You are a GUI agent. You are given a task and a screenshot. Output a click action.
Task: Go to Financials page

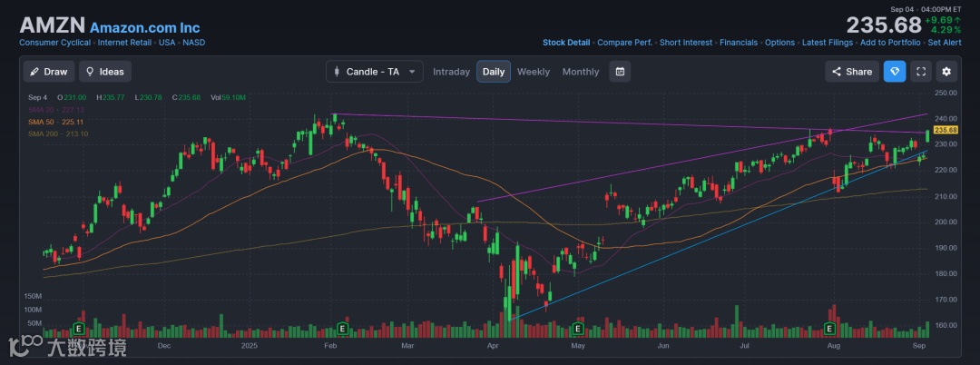point(738,43)
